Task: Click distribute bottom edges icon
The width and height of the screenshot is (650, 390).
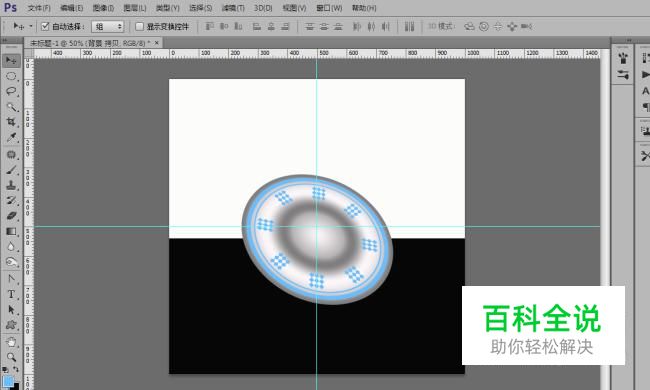Action: 338,27
